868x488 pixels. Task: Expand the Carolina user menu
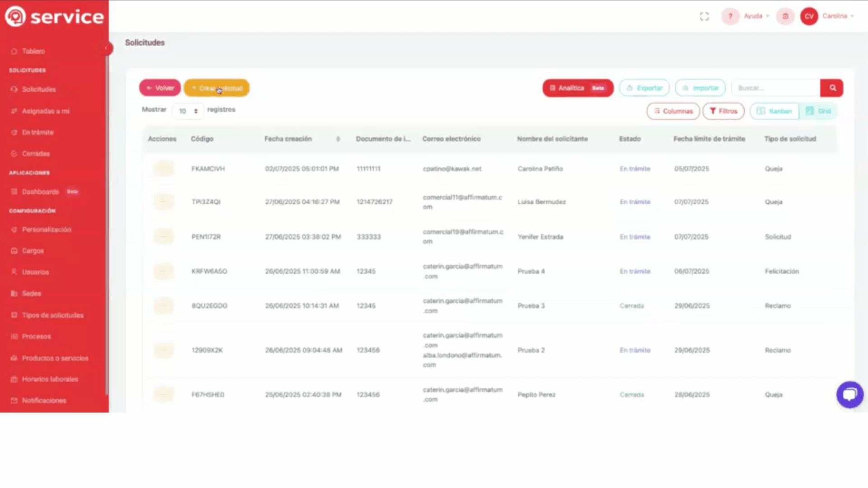click(838, 16)
